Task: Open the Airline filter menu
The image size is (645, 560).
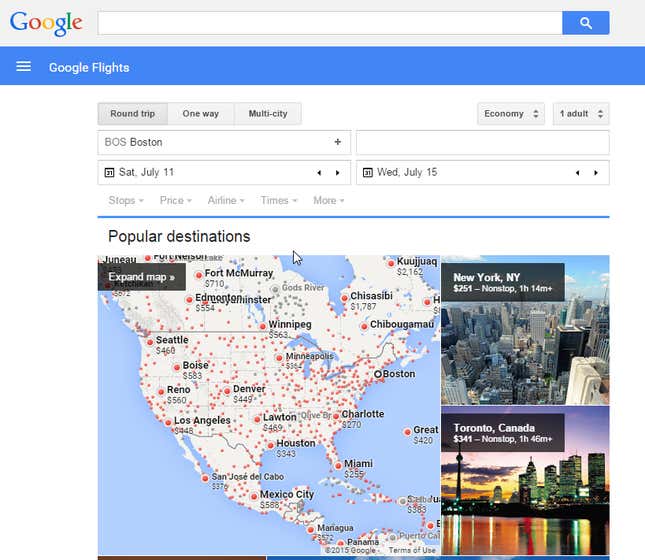Action: click(x=226, y=201)
